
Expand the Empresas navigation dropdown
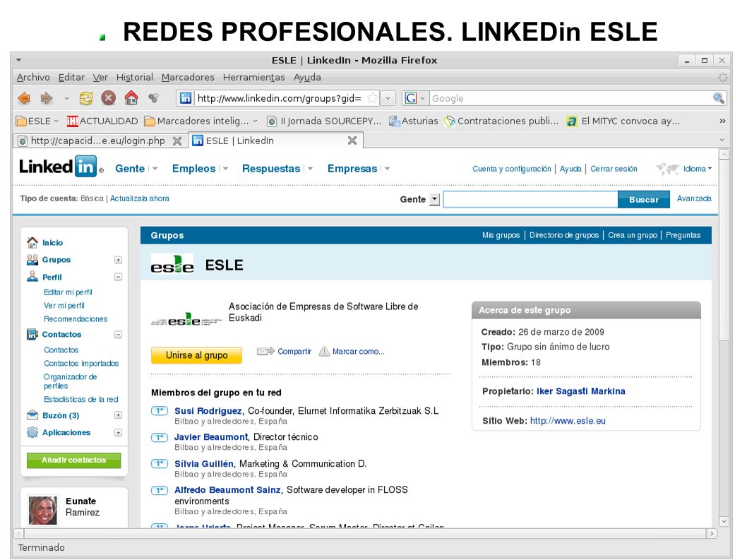(387, 169)
